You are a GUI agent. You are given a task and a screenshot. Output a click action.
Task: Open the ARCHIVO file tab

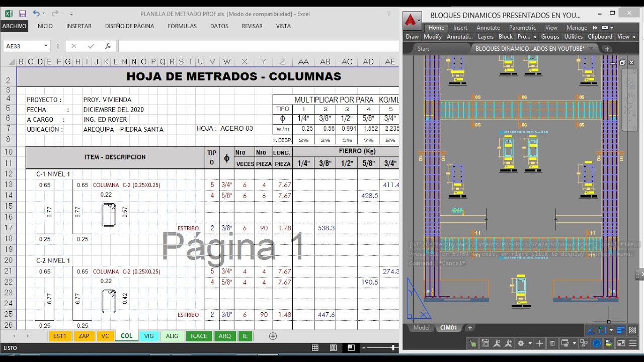tap(14, 26)
